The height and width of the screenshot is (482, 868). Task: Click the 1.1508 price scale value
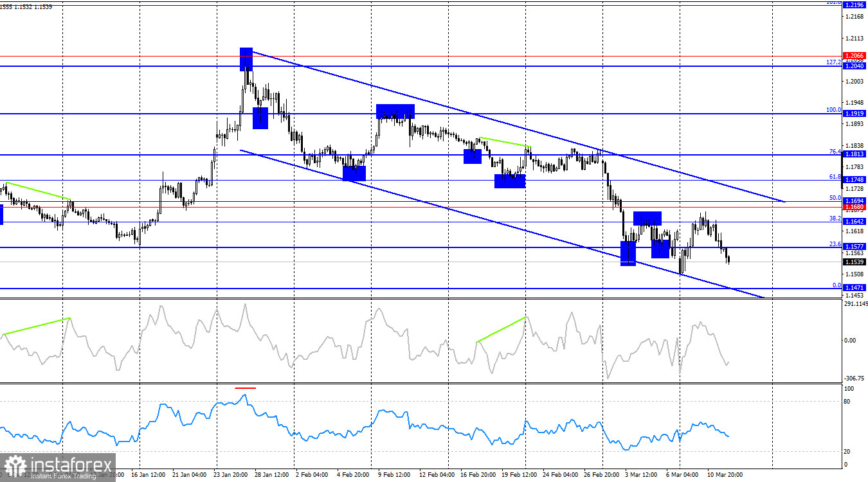coord(854,274)
